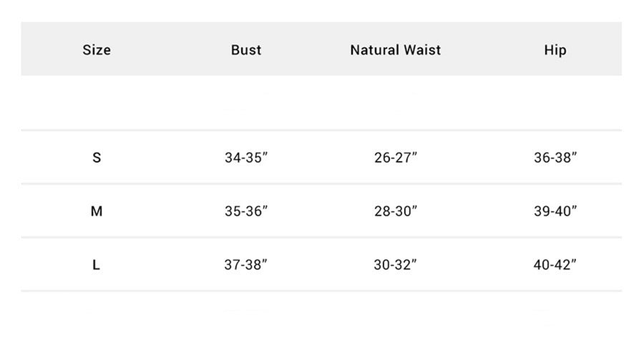Click the 35-36" bust measurement
This screenshot has width=644, height=358.
(246, 211)
